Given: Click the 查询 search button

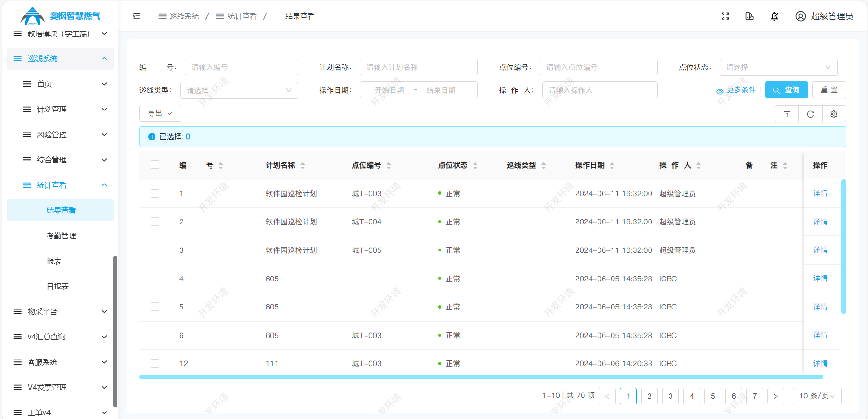Looking at the screenshot, I should (787, 90).
